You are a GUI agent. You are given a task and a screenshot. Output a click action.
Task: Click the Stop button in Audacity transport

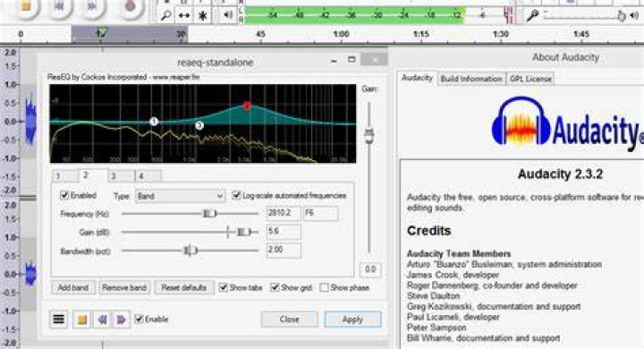(x=25, y=7)
